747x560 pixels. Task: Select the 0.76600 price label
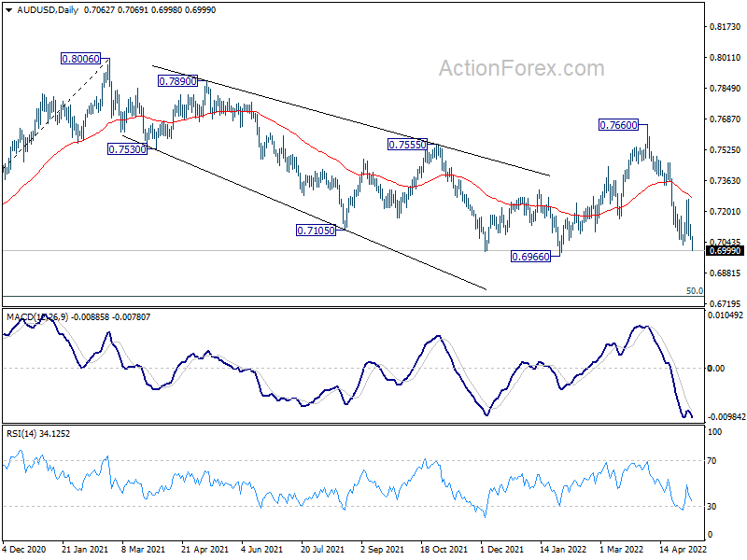pyautogui.click(x=618, y=125)
